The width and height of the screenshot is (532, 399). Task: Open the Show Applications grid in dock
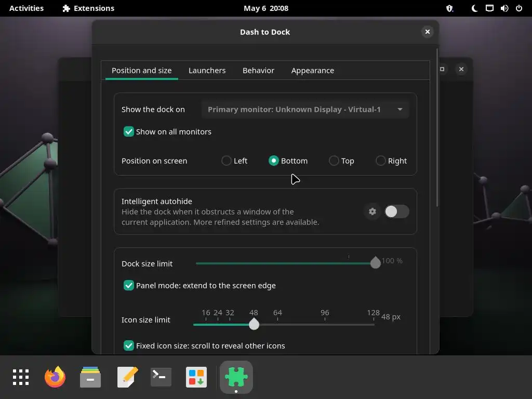pos(21,377)
